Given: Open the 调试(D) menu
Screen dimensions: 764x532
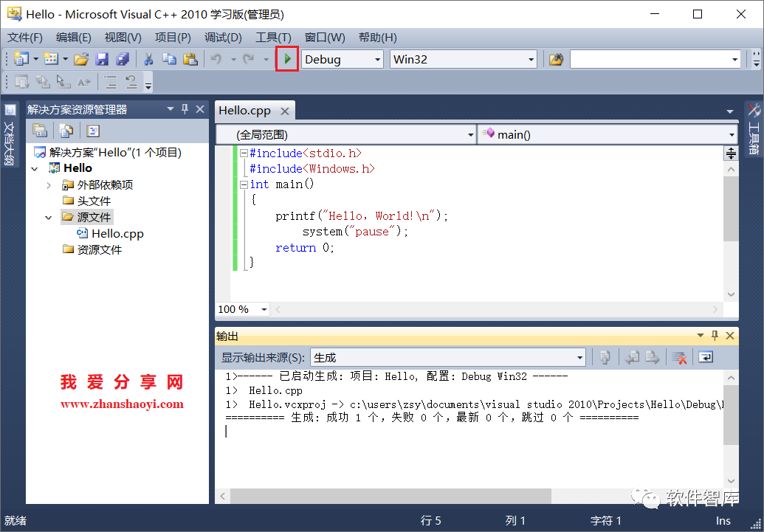Looking at the screenshot, I should point(223,38).
